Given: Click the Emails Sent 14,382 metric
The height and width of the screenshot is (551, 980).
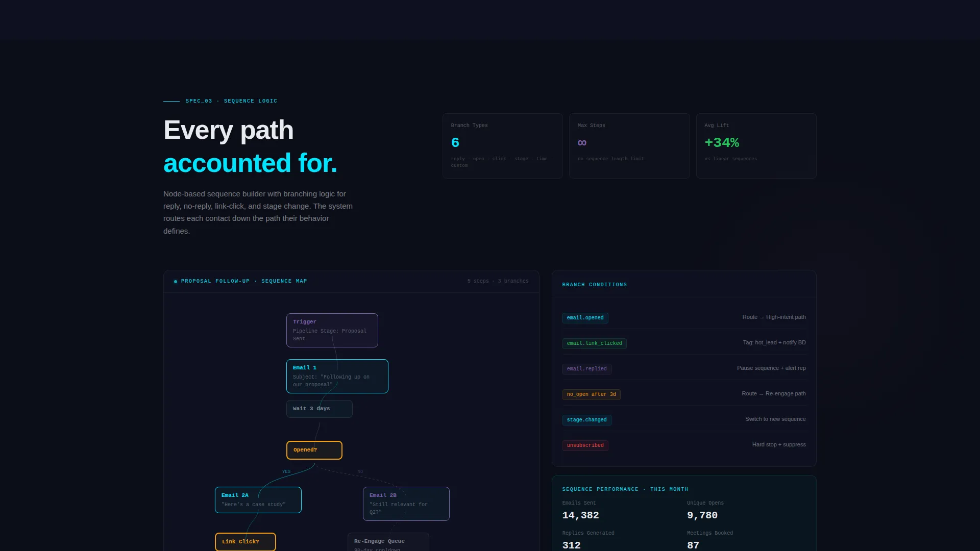Looking at the screenshot, I should [x=580, y=510].
